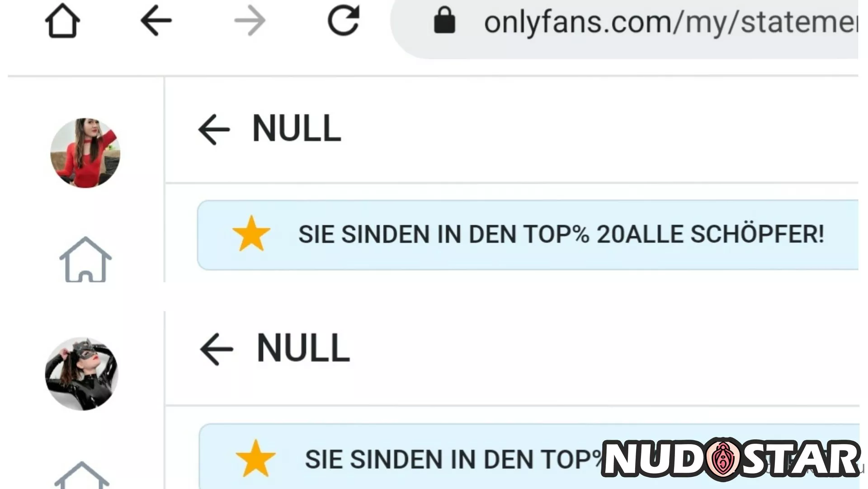Click the lower NULL page title

(x=303, y=348)
